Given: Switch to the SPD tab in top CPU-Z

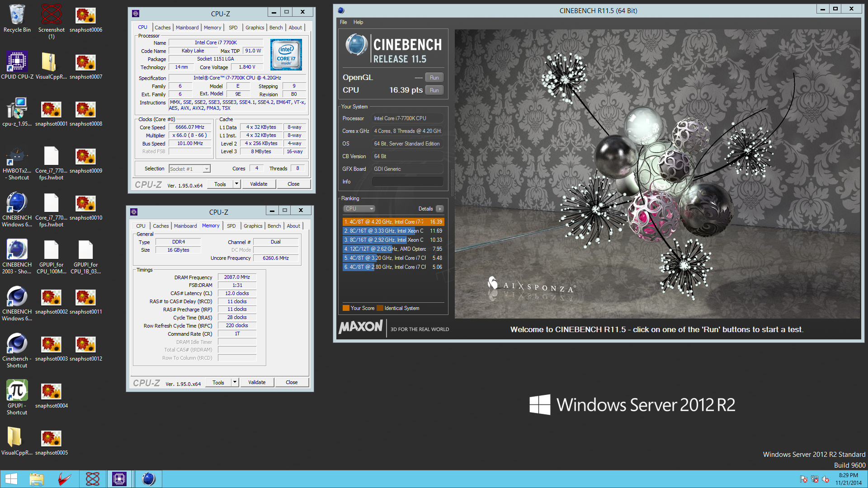Looking at the screenshot, I should click(233, 28).
